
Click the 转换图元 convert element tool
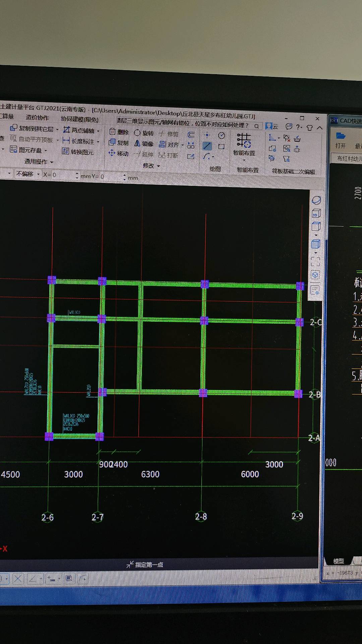(78, 152)
